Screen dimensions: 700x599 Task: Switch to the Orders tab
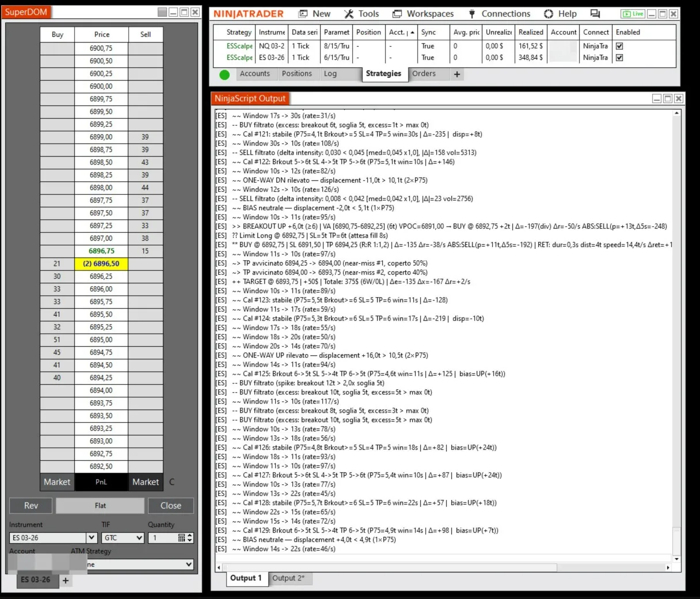424,74
